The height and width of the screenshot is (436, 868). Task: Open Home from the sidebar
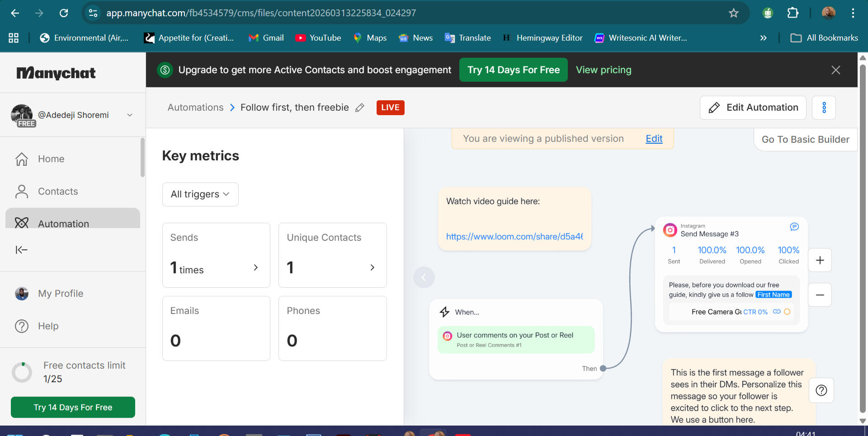tap(51, 159)
